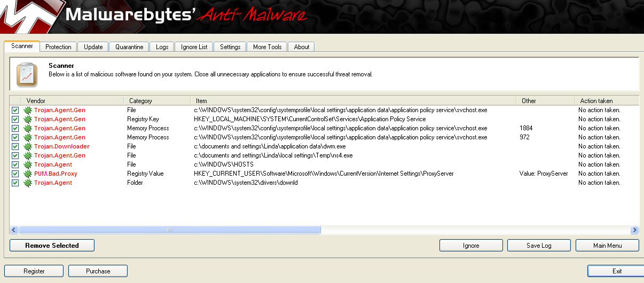
Task: Click the Purchase button
Action: pos(98,271)
